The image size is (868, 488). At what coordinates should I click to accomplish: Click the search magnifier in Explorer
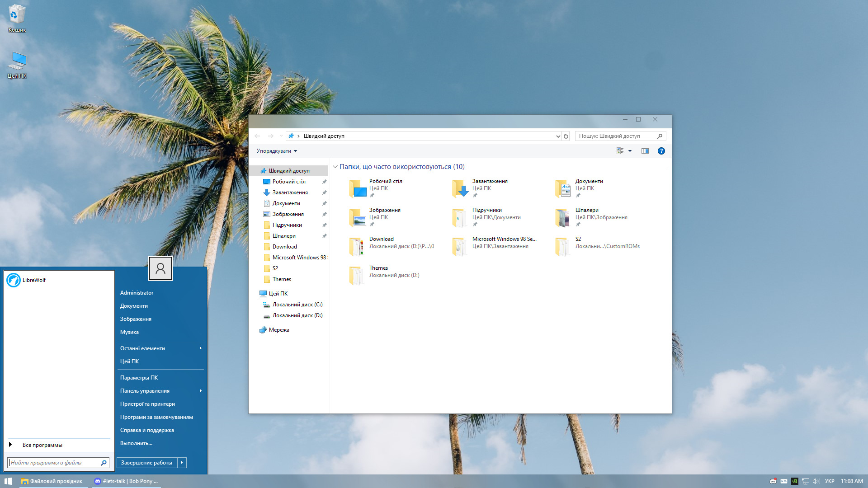click(660, 136)
